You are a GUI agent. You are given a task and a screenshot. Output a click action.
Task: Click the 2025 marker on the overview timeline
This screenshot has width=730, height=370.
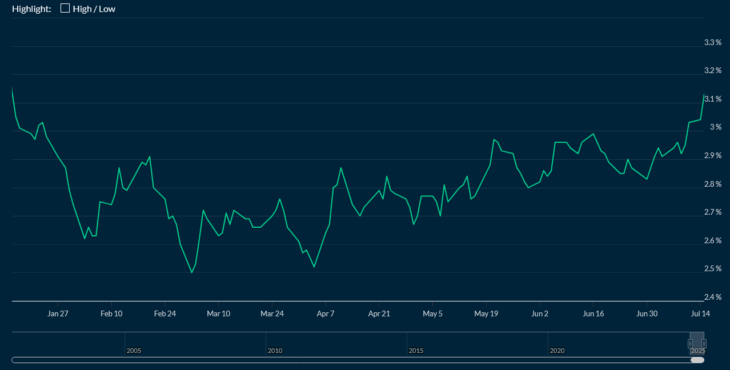click(698, 350)
